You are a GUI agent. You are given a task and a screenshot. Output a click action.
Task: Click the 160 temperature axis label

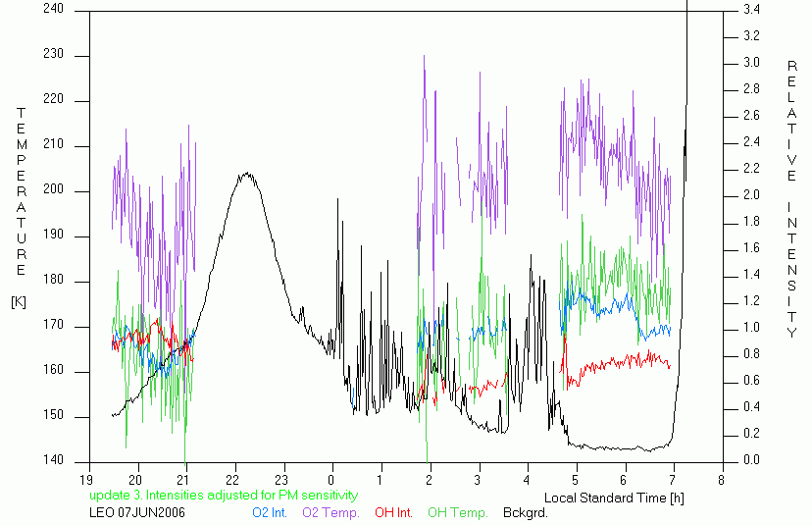[x=53, y=370]
